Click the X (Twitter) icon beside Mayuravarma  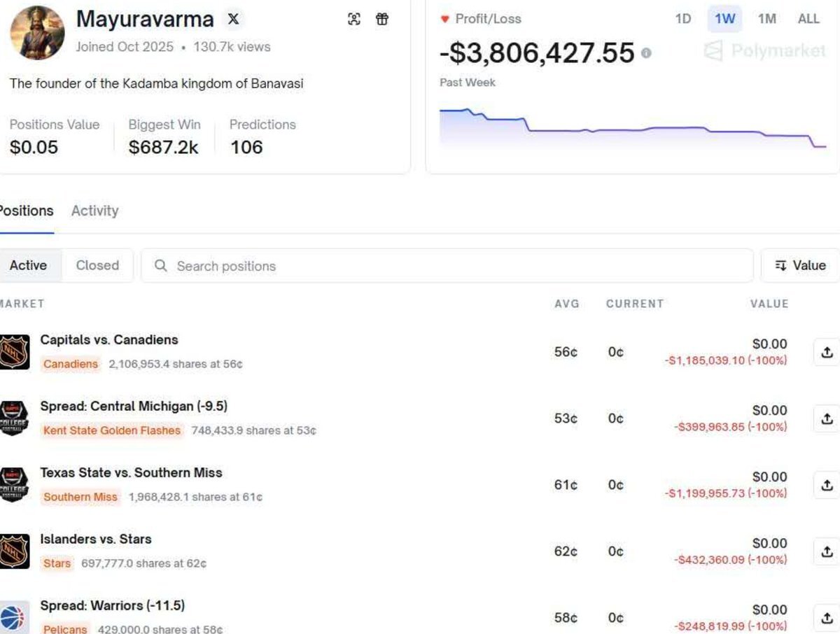point(233,20)
